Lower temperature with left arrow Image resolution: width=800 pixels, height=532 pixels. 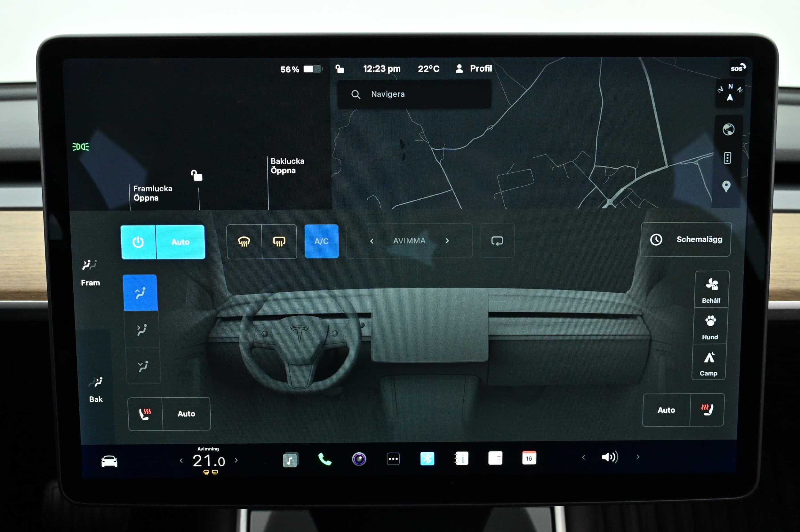(181, 461)
